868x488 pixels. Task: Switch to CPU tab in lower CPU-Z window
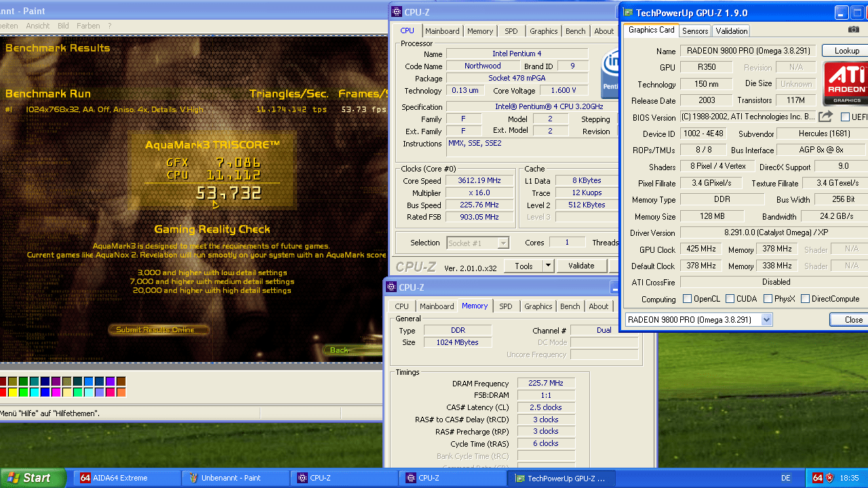402,306
